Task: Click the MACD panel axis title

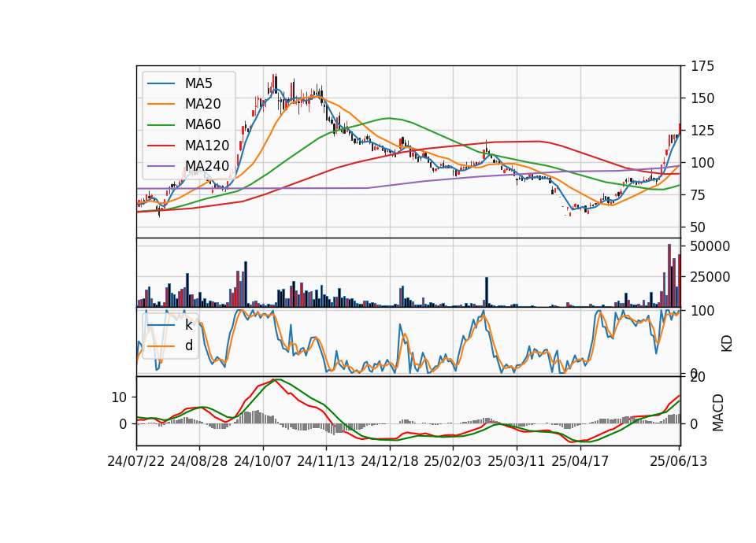Action: click(718, 412)
